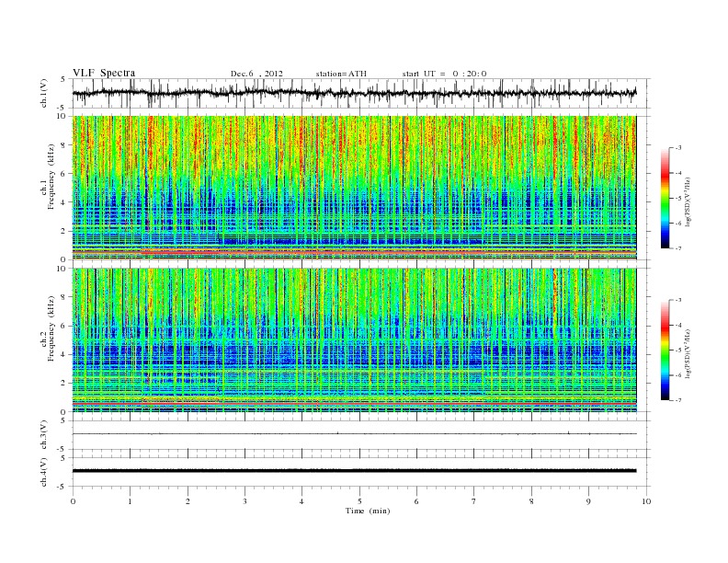This screenshot has height=563, width=728.
Task: Click the ch.1 waveform trace panel
Action: click(361, 93)
